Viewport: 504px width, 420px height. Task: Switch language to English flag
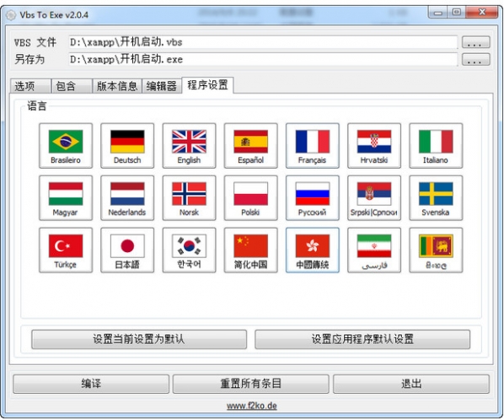189,146
